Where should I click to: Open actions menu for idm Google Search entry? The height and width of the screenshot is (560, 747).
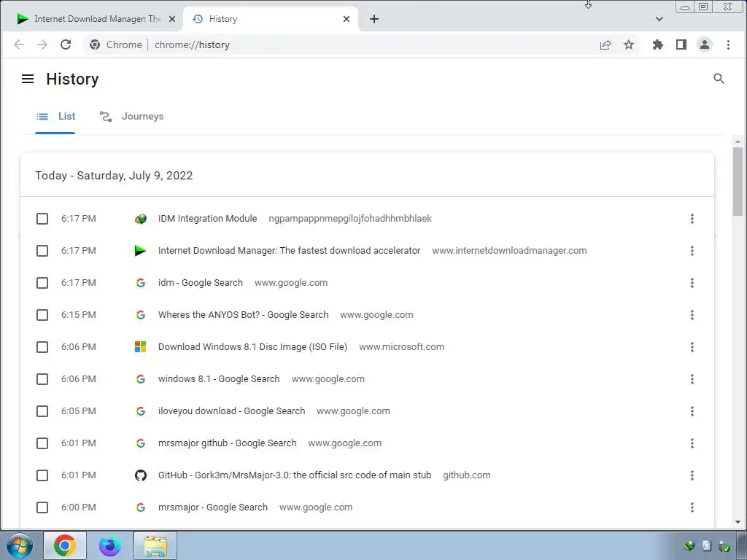692,283
